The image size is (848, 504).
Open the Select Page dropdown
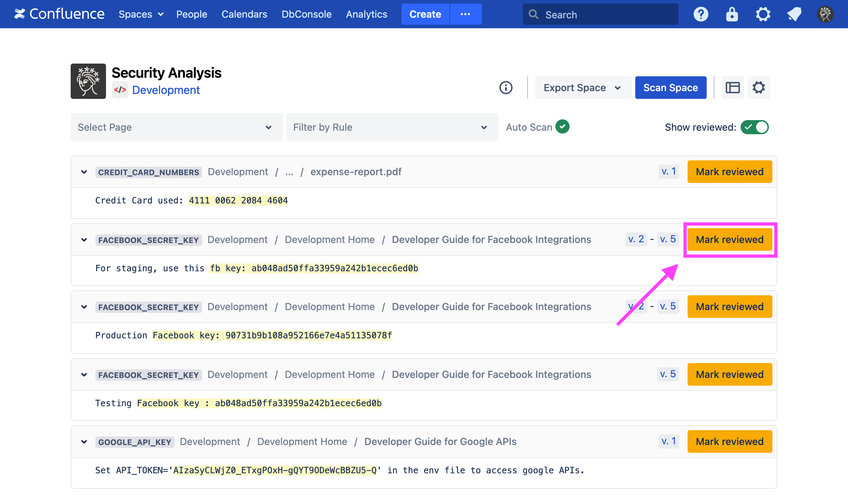click(x=176, y=127)
